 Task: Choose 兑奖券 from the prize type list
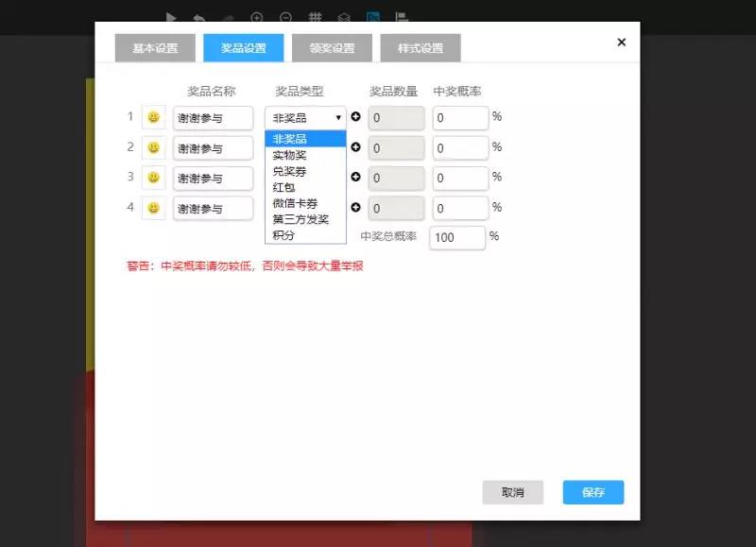pyautogui.click(x=305, y=171)
